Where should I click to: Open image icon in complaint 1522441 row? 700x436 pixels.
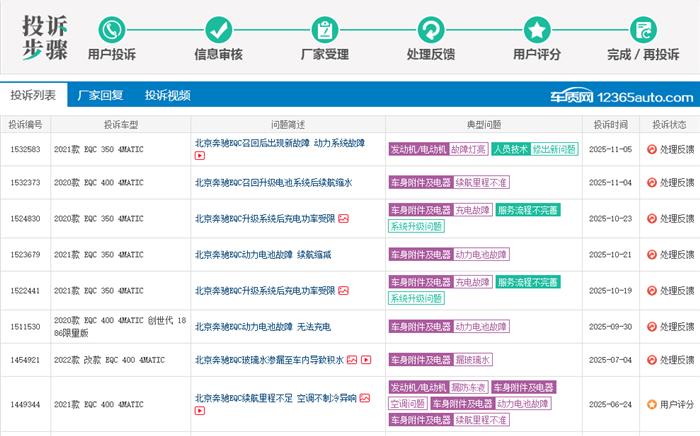[343, 291]
